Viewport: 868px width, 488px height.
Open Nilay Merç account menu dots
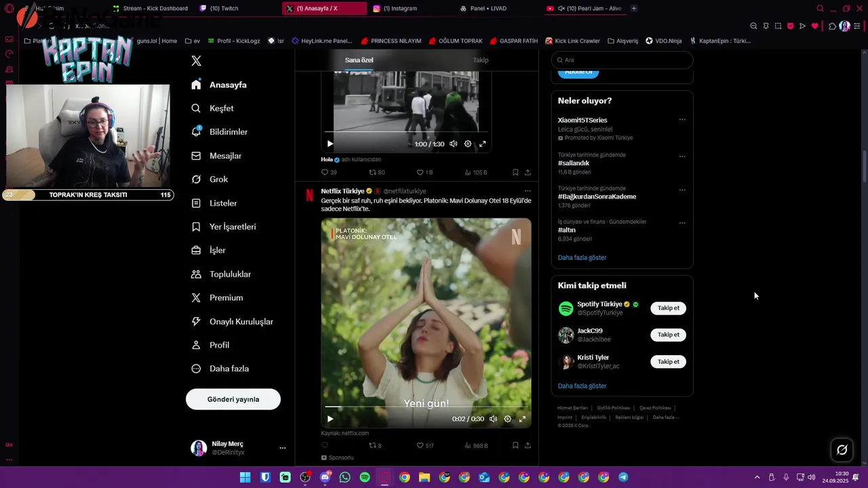283,448
